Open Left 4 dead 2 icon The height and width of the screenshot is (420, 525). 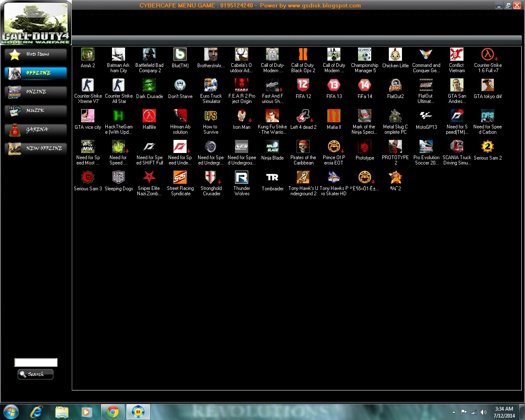pos(303,116)
